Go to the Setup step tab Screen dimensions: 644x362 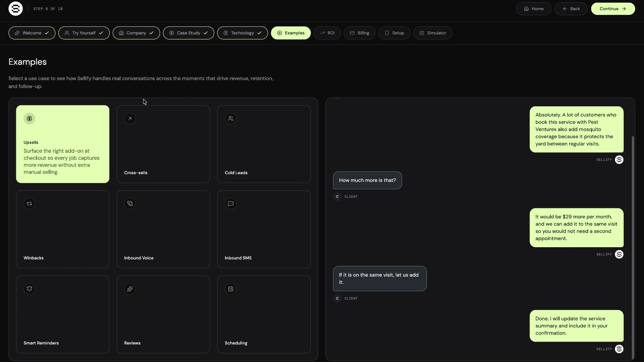[394, 33]
